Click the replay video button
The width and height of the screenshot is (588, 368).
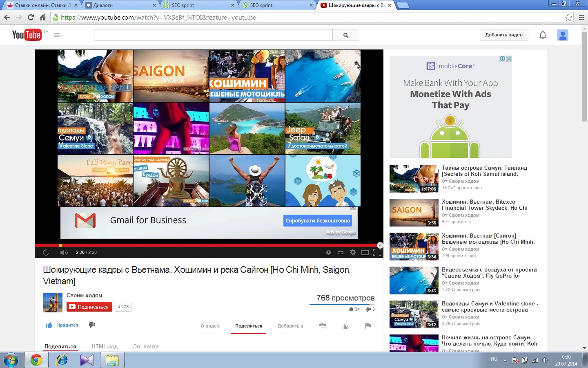(46, 253)
